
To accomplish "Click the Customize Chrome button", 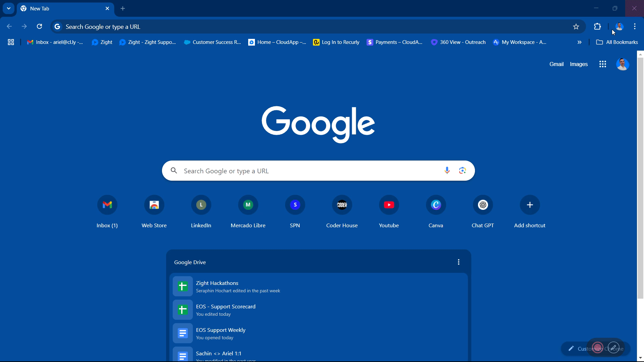I will click(596, 349).
